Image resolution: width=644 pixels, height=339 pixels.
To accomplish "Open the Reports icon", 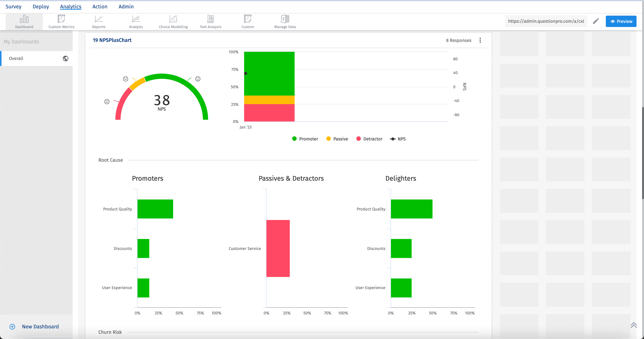I will pos(99,21).
